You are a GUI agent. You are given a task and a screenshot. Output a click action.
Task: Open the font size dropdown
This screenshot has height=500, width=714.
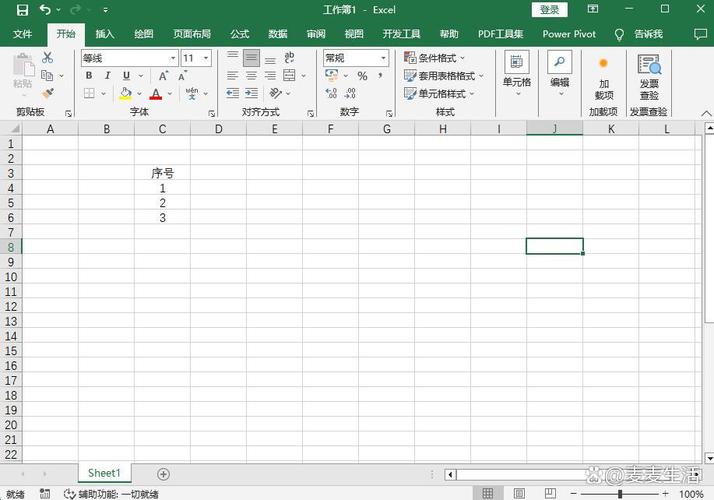tap(206, 58)
